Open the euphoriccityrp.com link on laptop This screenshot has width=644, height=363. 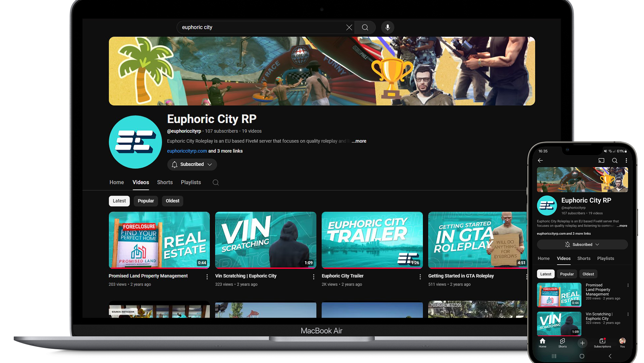pyautogui.click(x=187, y=151)
